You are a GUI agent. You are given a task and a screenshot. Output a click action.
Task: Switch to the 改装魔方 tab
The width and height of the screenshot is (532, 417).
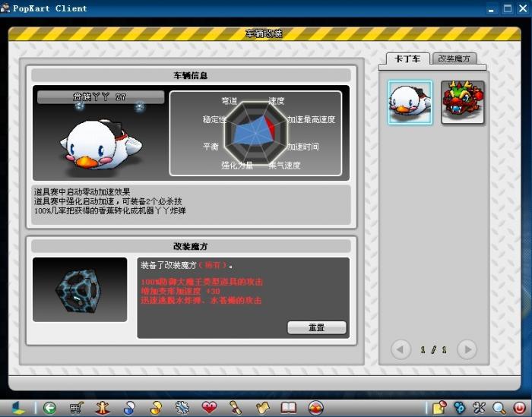(454, 58)
